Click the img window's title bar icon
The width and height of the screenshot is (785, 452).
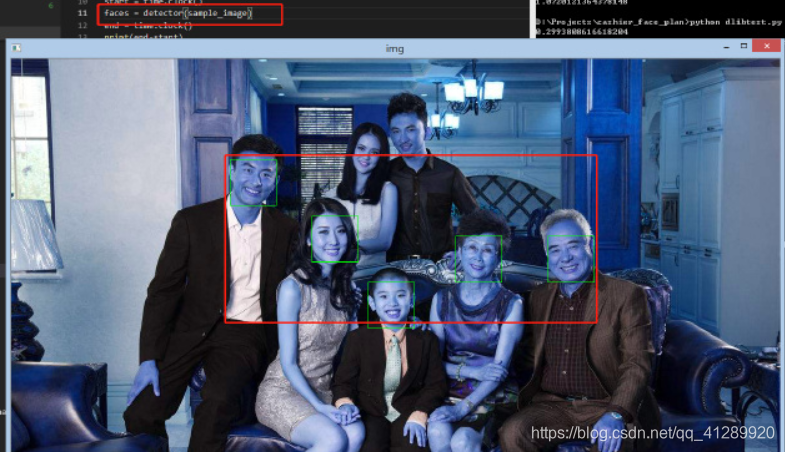coord(16,48)
